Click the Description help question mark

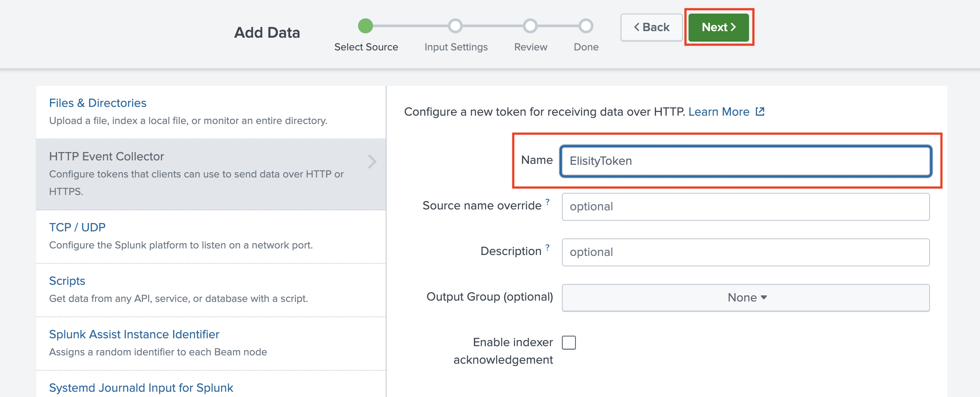point(547,247)
